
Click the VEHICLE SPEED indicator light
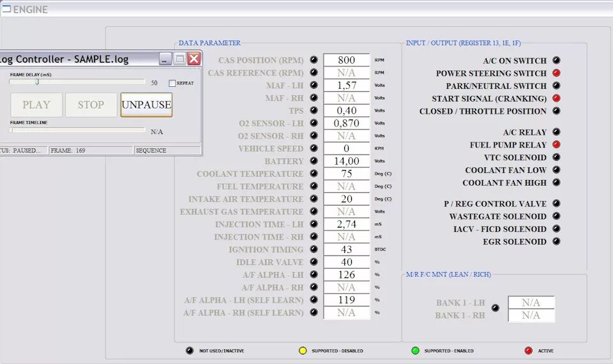click(314, 148)
